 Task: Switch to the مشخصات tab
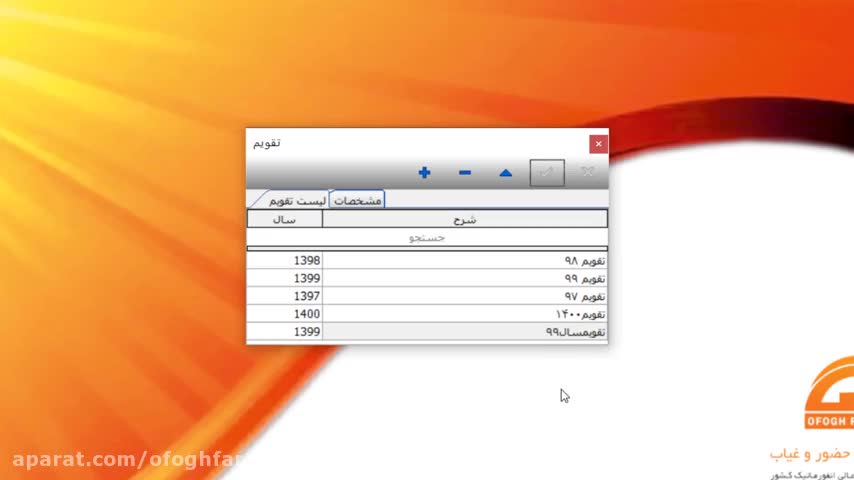click(357, 200)
